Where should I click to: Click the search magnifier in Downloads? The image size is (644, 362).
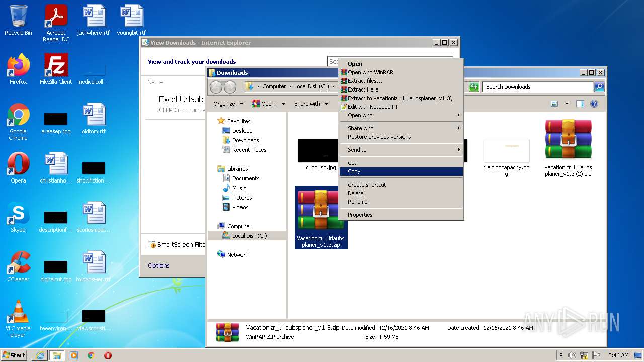(599, 87)
